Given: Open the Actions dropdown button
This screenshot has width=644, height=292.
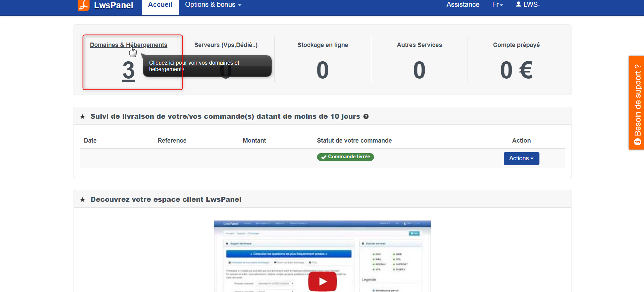Looking at the screenshot, I should coord(521,159).
